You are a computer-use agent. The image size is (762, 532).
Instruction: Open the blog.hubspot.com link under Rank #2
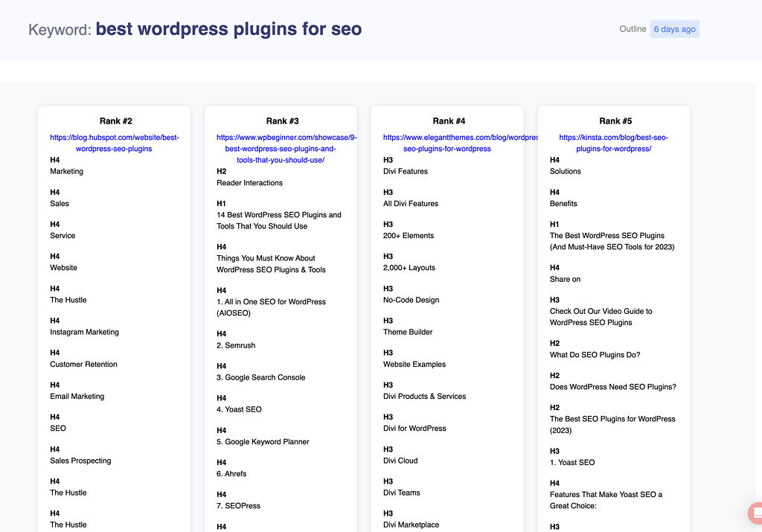pos(114,144)
